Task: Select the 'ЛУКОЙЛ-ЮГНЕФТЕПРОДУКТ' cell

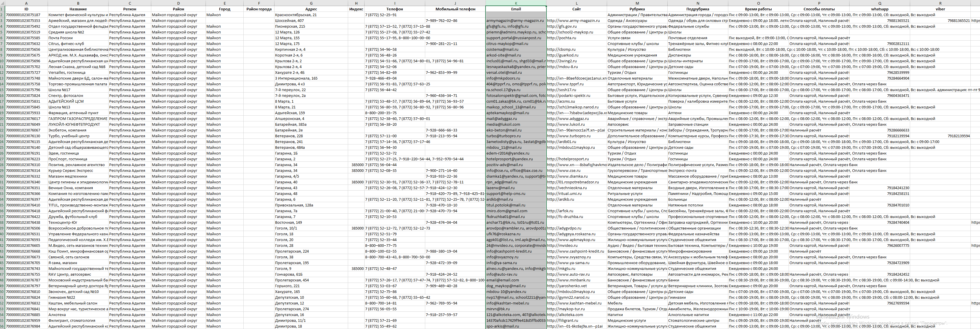Action: tap(78, 125)
